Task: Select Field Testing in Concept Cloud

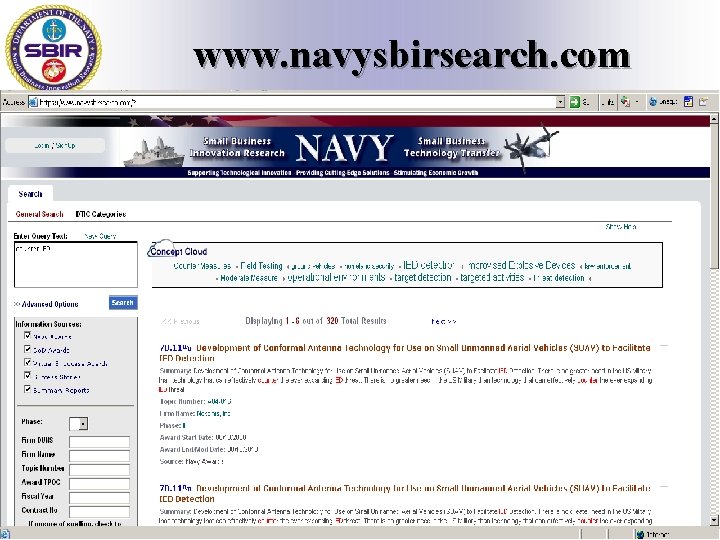Action: click(261, 266)
